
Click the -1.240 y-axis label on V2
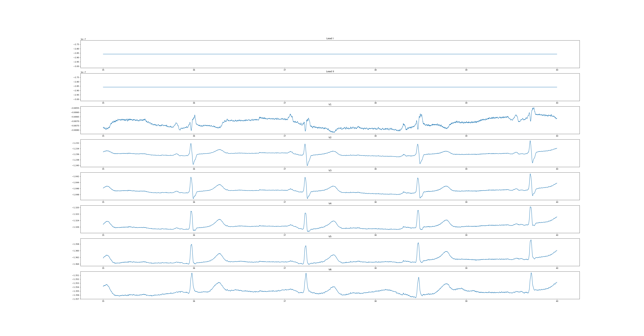pyautogui.click(x=75, y=166)
